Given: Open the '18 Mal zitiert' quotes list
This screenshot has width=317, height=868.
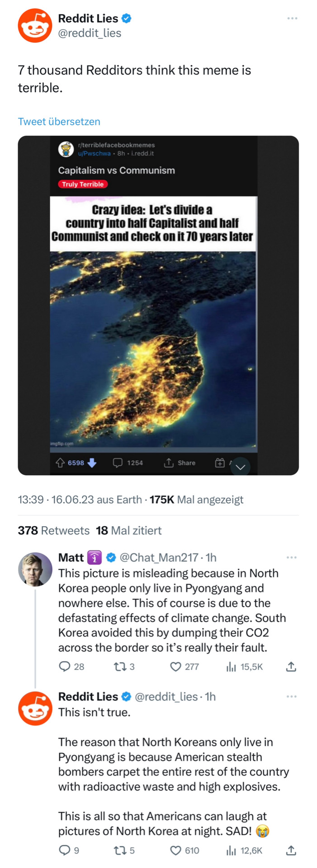Looking at the screenshot, I should pyautogui.click(x=128, y=530).
